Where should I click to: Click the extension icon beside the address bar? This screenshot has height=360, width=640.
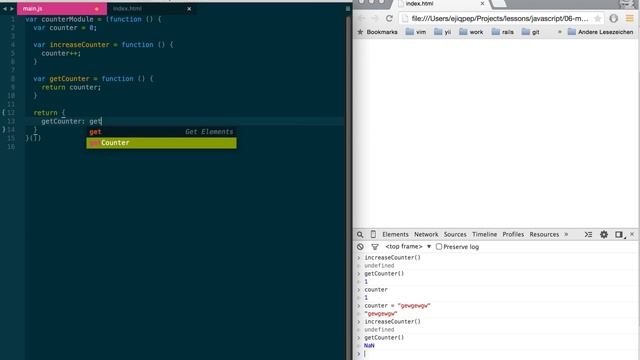tap(613, 18)
